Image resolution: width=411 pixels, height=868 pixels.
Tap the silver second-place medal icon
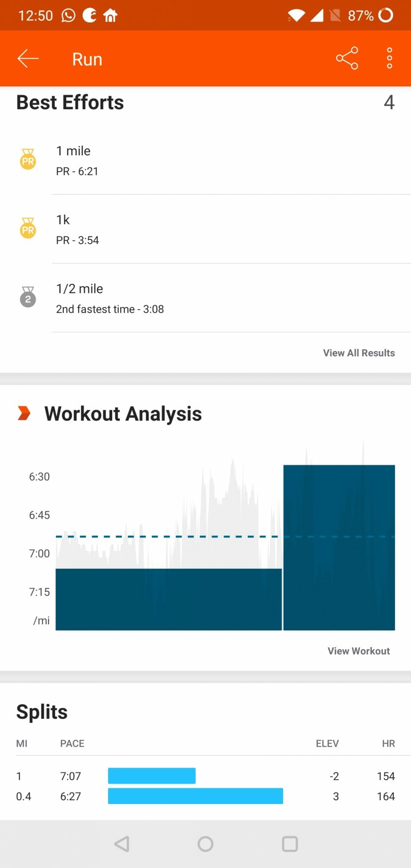coord(28,298)
